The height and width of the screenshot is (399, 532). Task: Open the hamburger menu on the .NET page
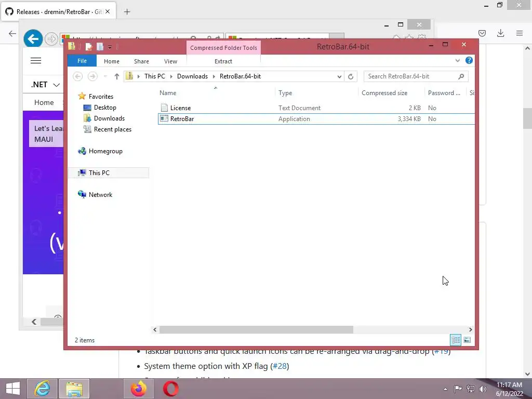tap(36, 61)
